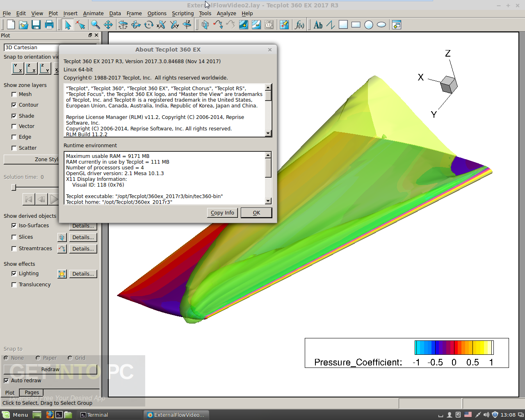Print the plot with the printer icon
The height and width of the screenshot is (420, 525).
(x=49, y=25)
